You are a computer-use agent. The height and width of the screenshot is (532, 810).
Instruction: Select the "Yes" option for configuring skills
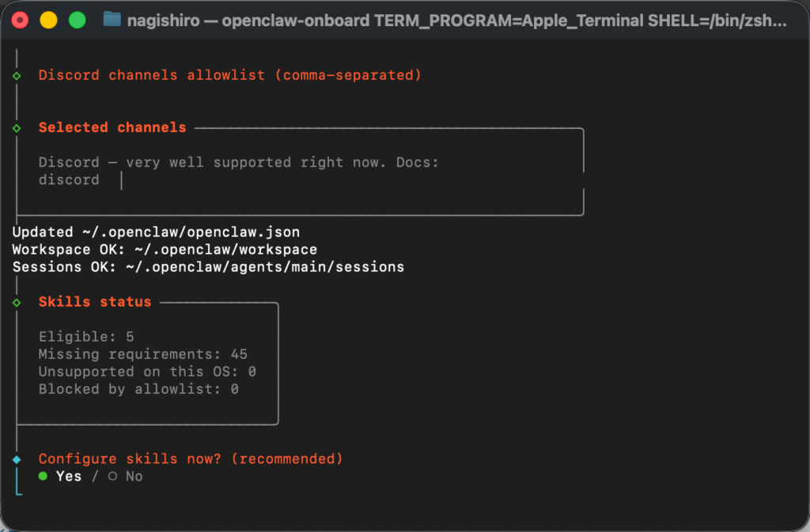[69, 476]
